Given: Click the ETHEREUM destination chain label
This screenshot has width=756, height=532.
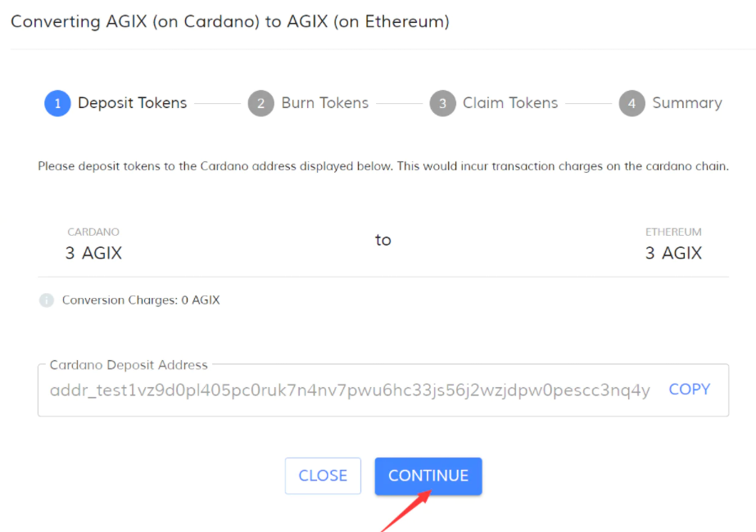Looking at the screenshot, I should click(673, 232).
